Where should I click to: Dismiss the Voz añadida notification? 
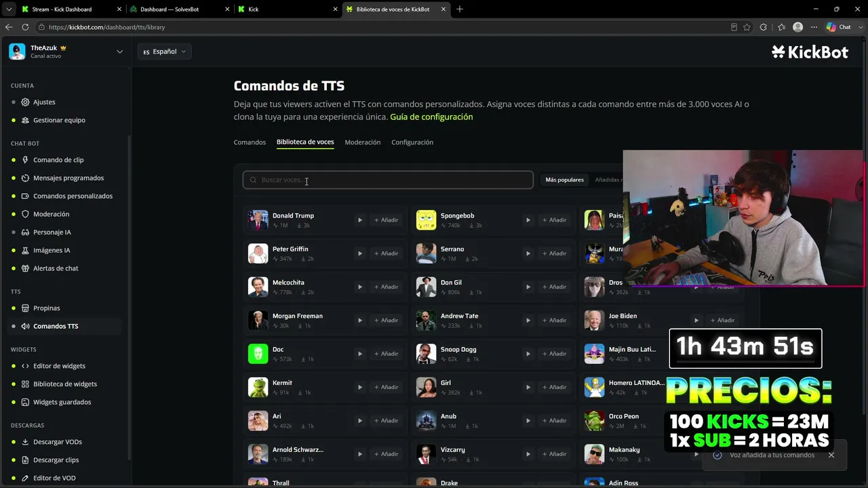831,455
